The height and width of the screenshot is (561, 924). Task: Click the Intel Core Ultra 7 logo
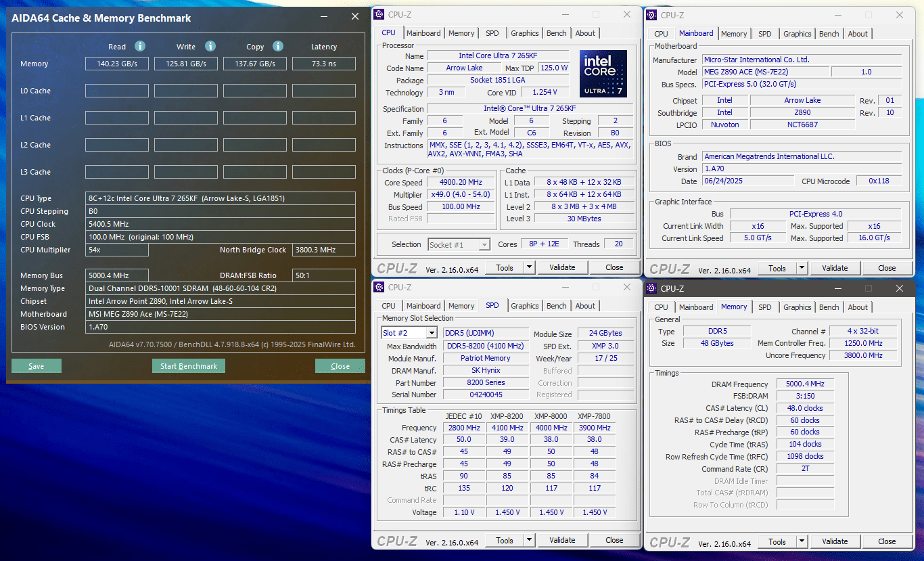point(603,73)
